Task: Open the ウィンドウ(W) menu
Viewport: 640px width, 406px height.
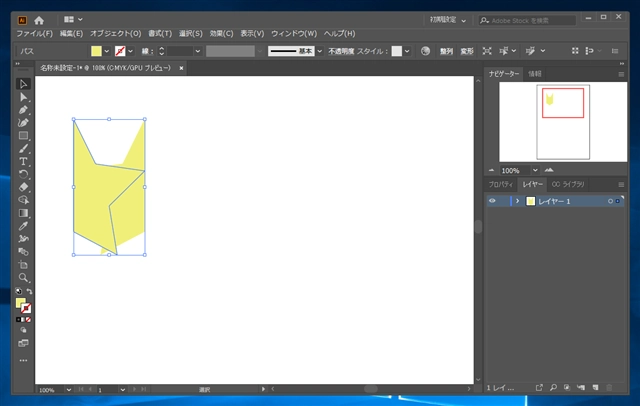Action: coord(294,33)
